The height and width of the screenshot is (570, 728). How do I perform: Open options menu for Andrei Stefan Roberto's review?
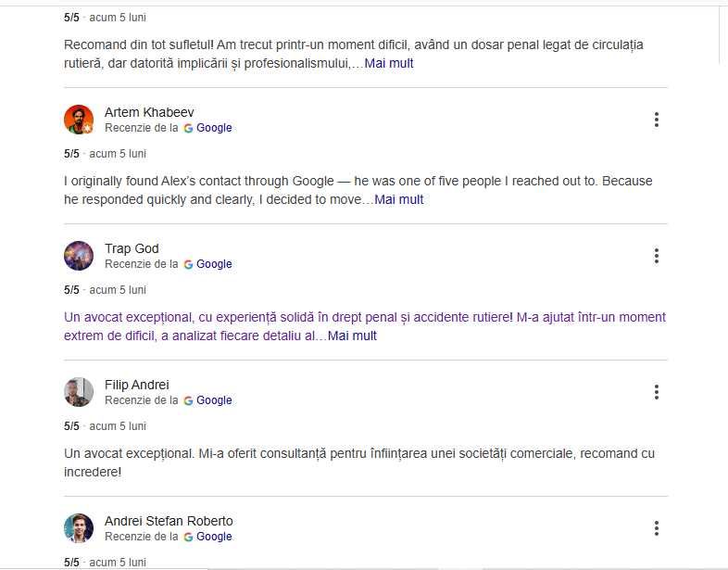656,528
